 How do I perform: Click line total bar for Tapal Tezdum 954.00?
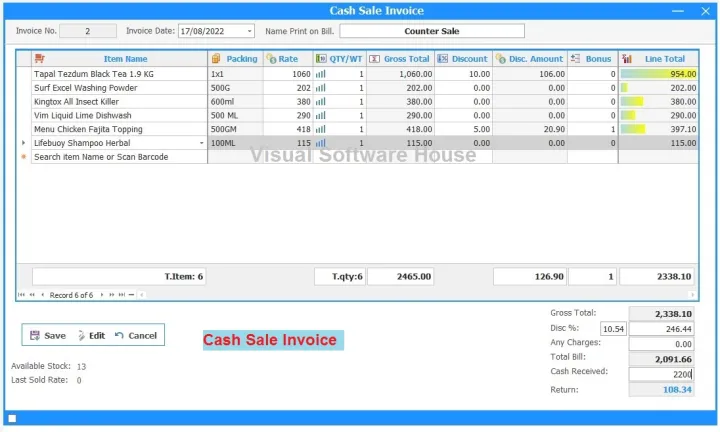pos(658,74)
